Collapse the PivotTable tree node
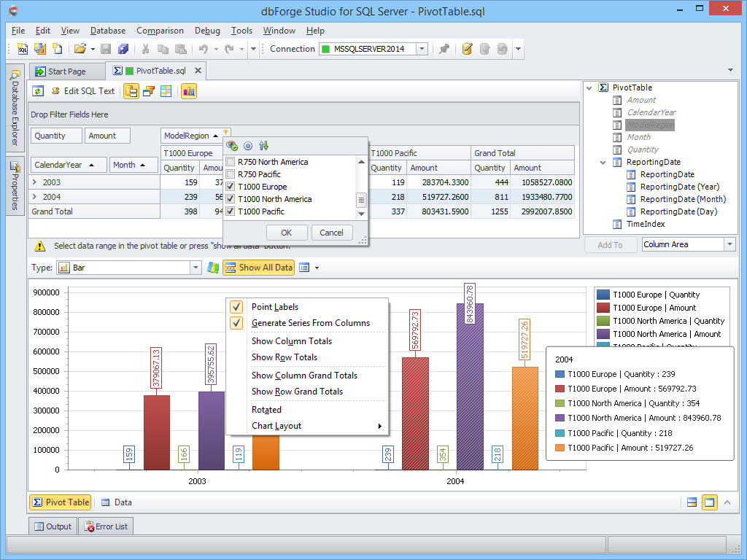 click(589, 87)
